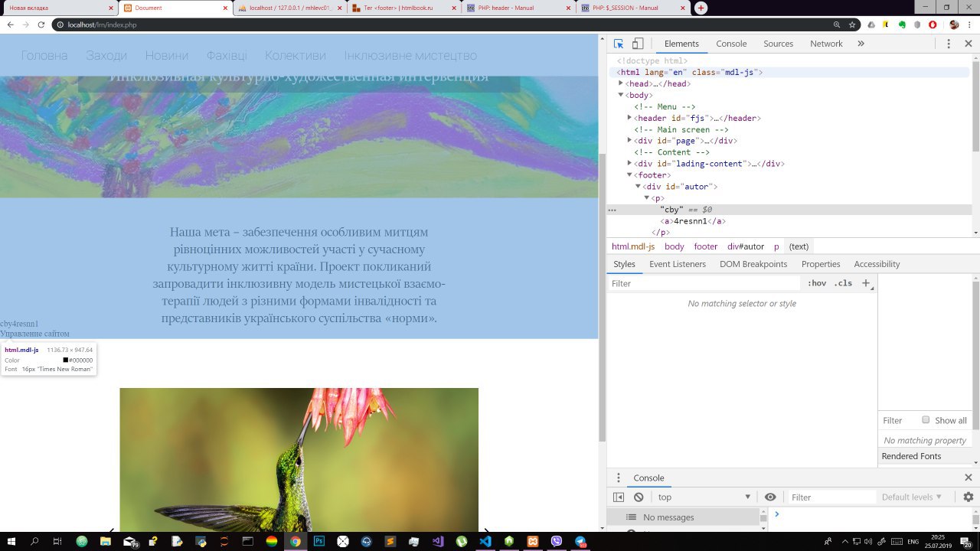Bookmark this page with the star icon
Viewport: 980px width, 551px height.
851,24
